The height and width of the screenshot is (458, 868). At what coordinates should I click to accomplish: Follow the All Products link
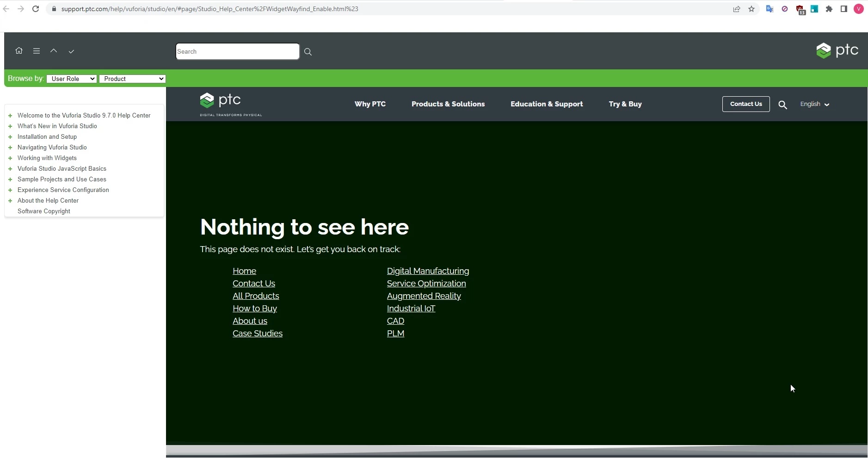click(x=256, y=296)
